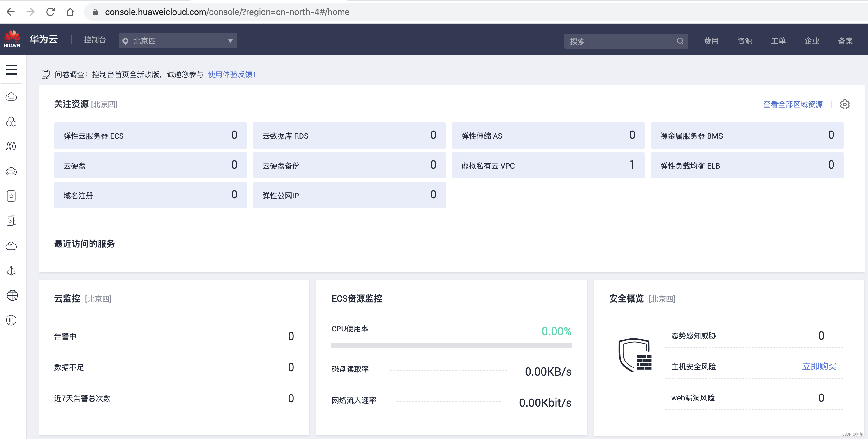Click the CPU usage progress bar
The image size is (868, 439).
pyautogui.click(x=451, y=345)
